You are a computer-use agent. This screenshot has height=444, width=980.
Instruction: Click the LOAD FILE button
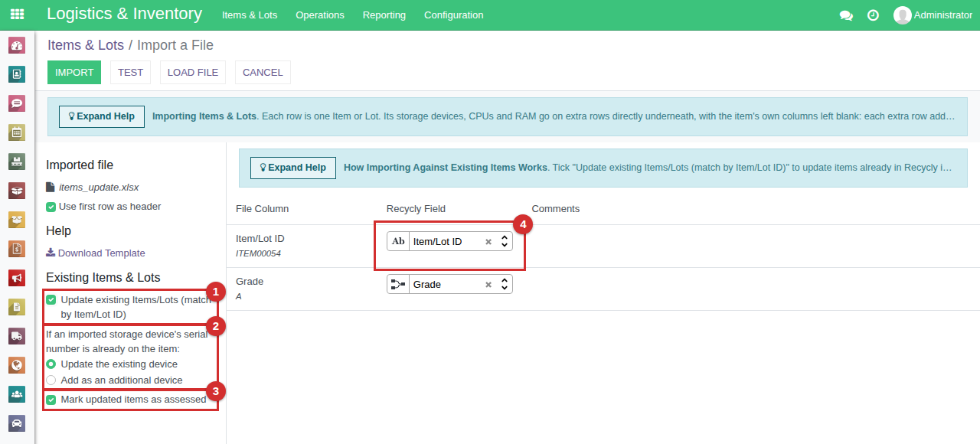[193, 72]
